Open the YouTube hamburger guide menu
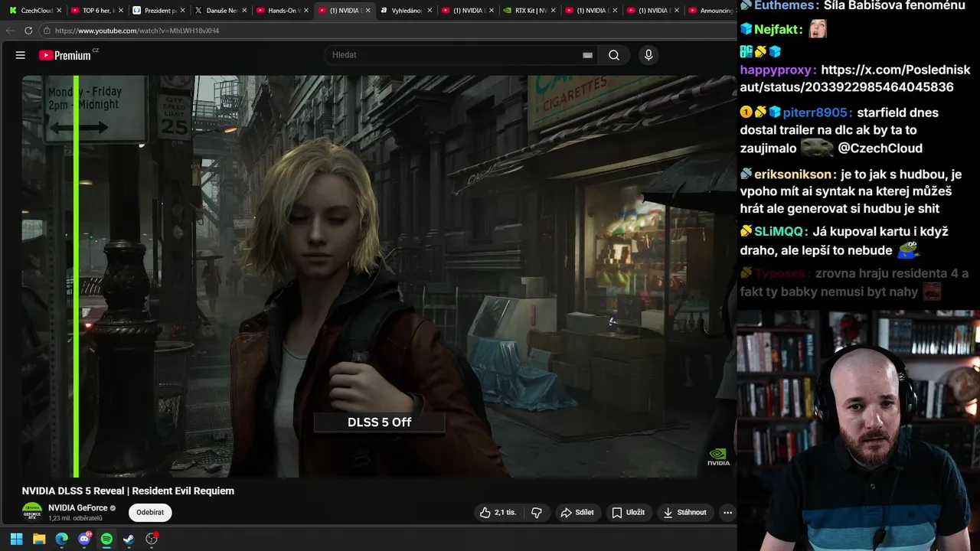The width and height of the screenshot is (980, 551). pyautogui.click(x=21, y=55)
